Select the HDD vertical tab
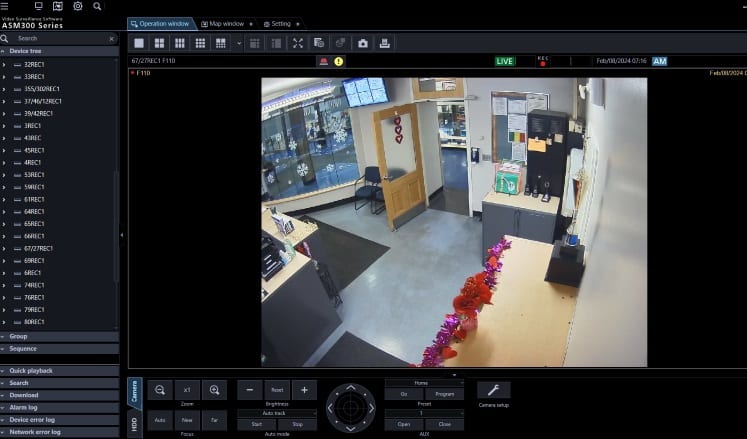The height and width of the screenshot is (439, 747). [134, 424]
